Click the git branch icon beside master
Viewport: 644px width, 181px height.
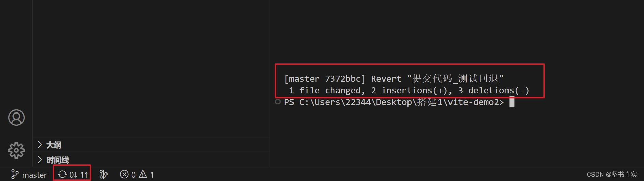pyautogui.click(x=15, y=175)
